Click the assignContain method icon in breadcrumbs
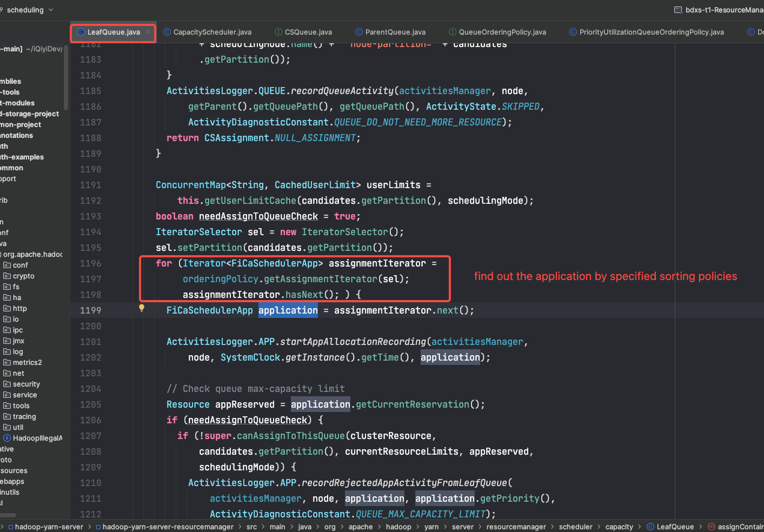This screenshot has width=764, height=532. (712, 527)
